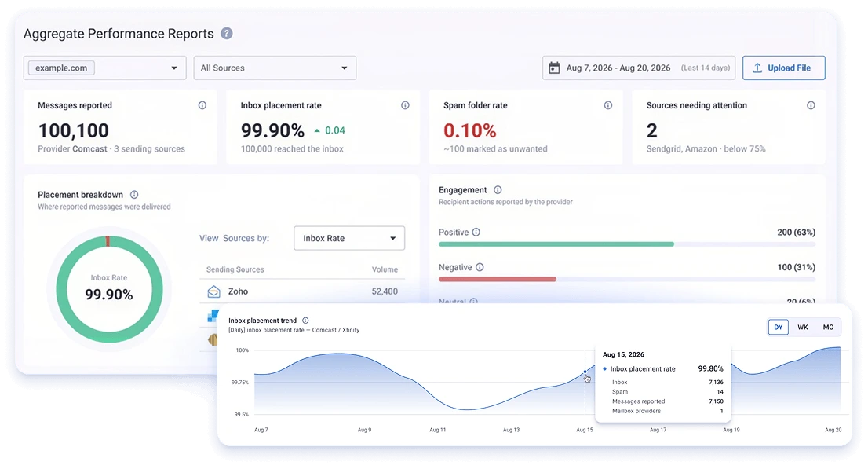Click help icon beside Aggregate Performance Reports
This screenshot has width=868, height=469.
click(x=226, y=33)
